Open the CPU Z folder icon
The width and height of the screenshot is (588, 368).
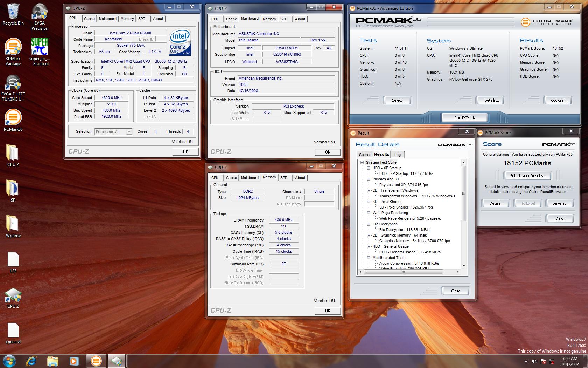tap(13, 155)
